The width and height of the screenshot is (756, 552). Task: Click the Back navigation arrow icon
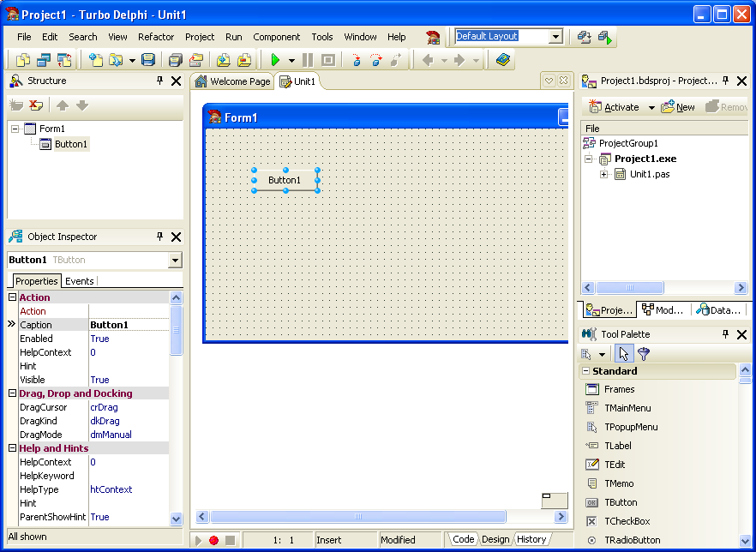coord(428,60)
